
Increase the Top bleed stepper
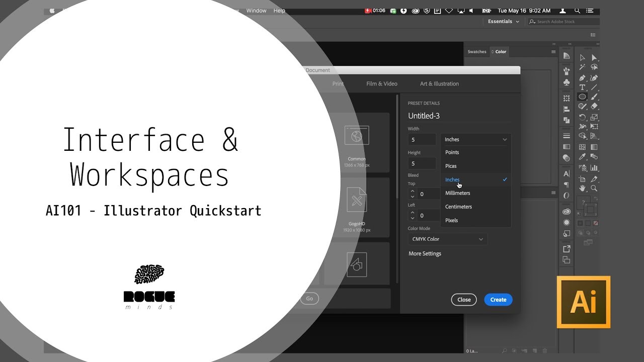(413, 191)
